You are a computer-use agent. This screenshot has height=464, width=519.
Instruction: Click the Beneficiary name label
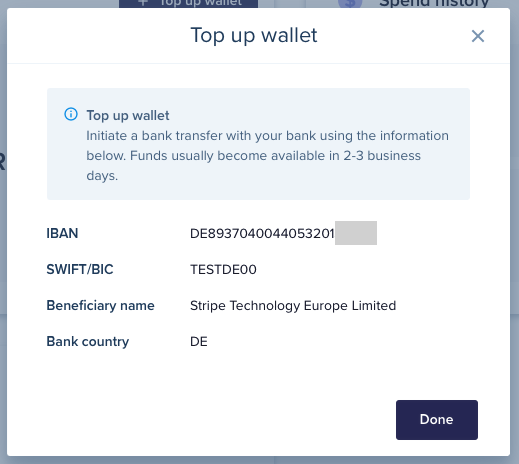click(100, 306)
